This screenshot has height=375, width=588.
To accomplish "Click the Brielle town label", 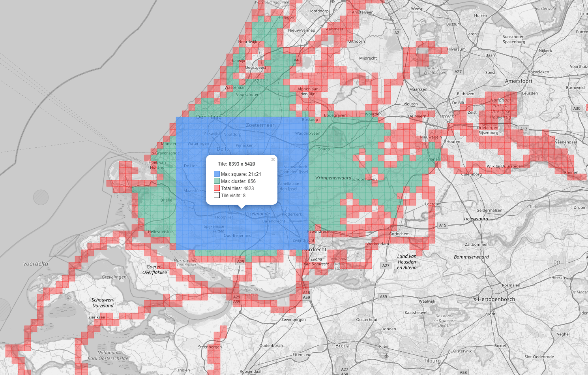I will (x=166, y=200).
